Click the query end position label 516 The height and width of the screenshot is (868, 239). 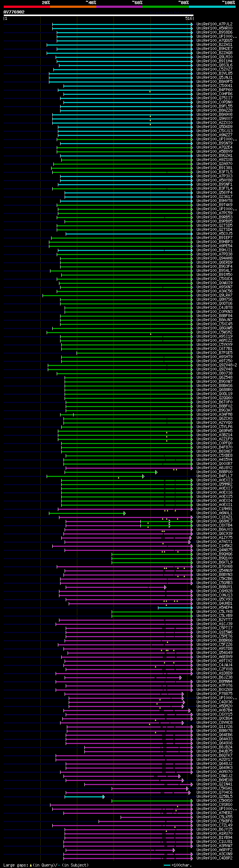(x=189, y=19)
